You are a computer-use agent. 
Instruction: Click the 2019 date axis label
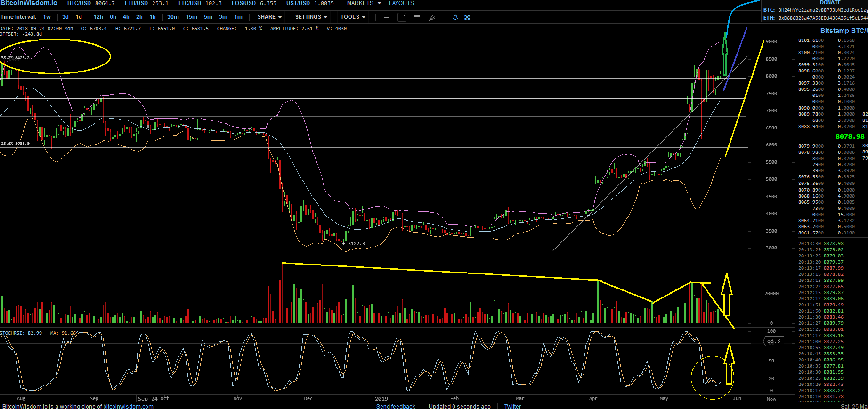pyautogui.click(x=381, y=399)
